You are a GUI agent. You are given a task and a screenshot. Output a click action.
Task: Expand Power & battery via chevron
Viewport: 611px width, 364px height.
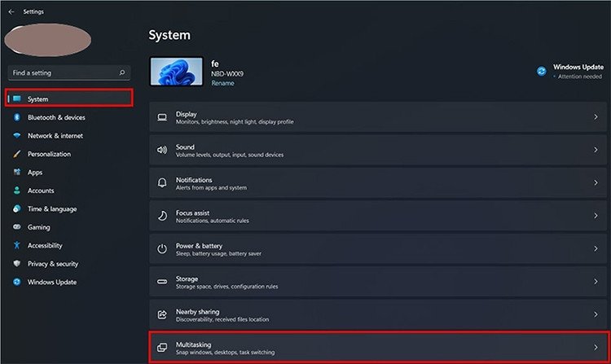tap(596, 248)
